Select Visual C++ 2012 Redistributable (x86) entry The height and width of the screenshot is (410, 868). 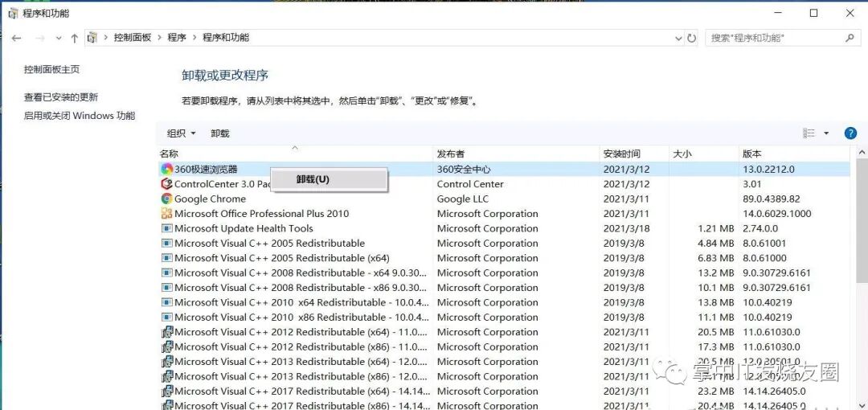tap(301, 346)
